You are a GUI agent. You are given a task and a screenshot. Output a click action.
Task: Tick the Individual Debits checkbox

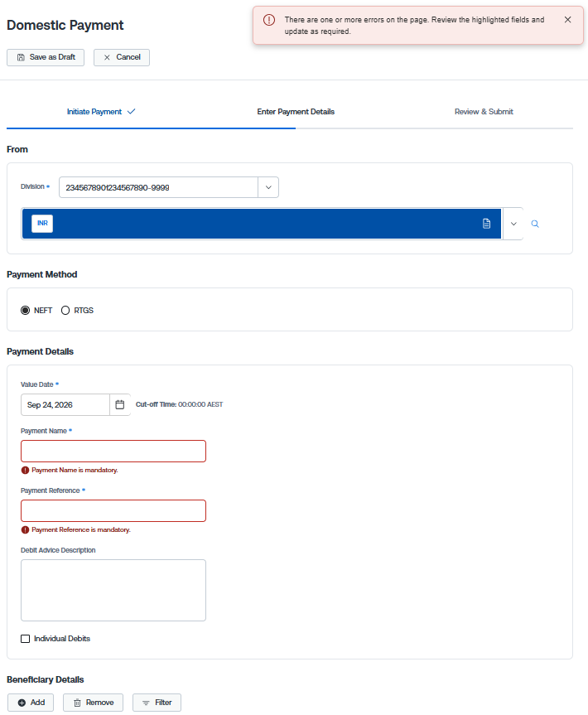point(26,639)
